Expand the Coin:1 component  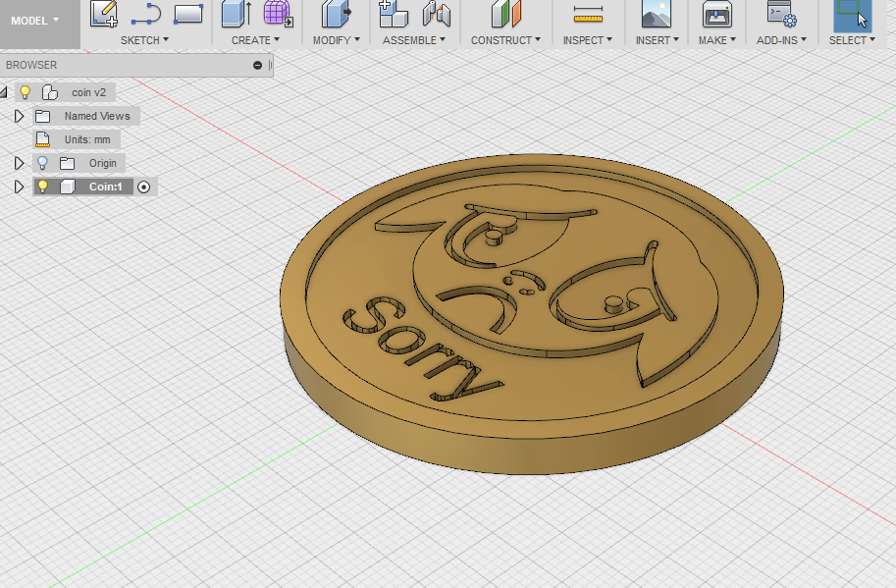coord(19,187)
